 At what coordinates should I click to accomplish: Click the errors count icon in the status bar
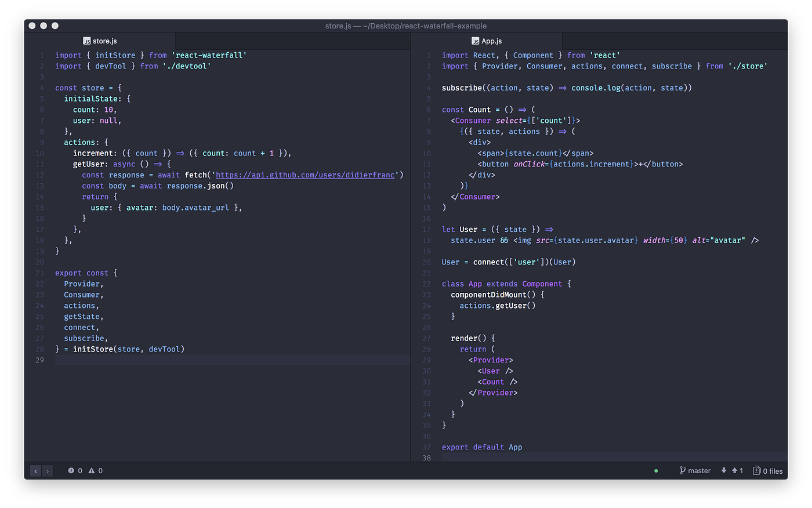pyautogui.click(x=70, y=470)
